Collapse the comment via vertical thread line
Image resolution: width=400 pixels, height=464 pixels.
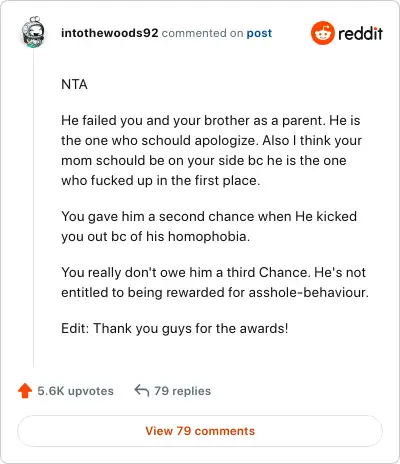coord(34,208)
